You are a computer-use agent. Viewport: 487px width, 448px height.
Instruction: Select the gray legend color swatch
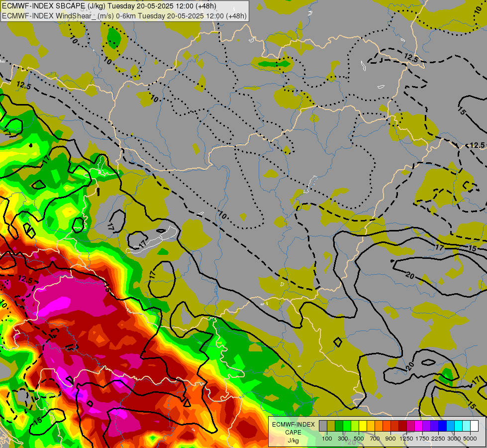click(323, 426)
